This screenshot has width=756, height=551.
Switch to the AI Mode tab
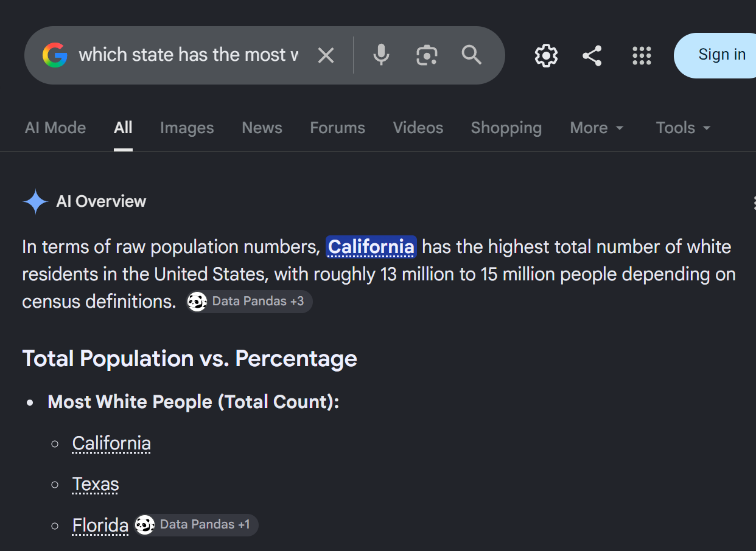click(x=55, y=128)
